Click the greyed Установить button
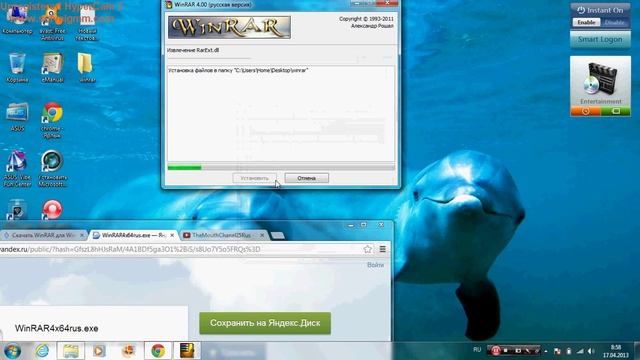 point(254,178)
